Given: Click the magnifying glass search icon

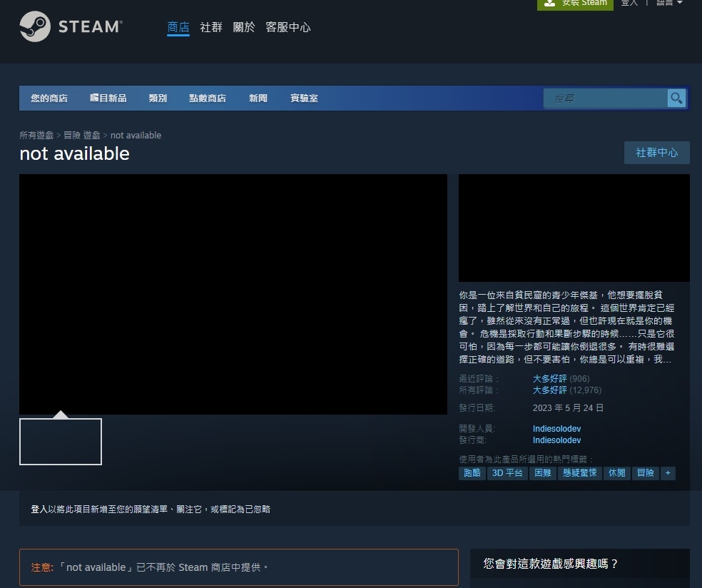Looking at the screenshot, I should [676, 98].
